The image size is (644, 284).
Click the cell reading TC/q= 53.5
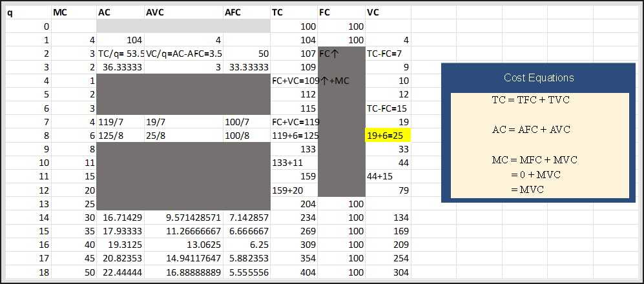120,54
